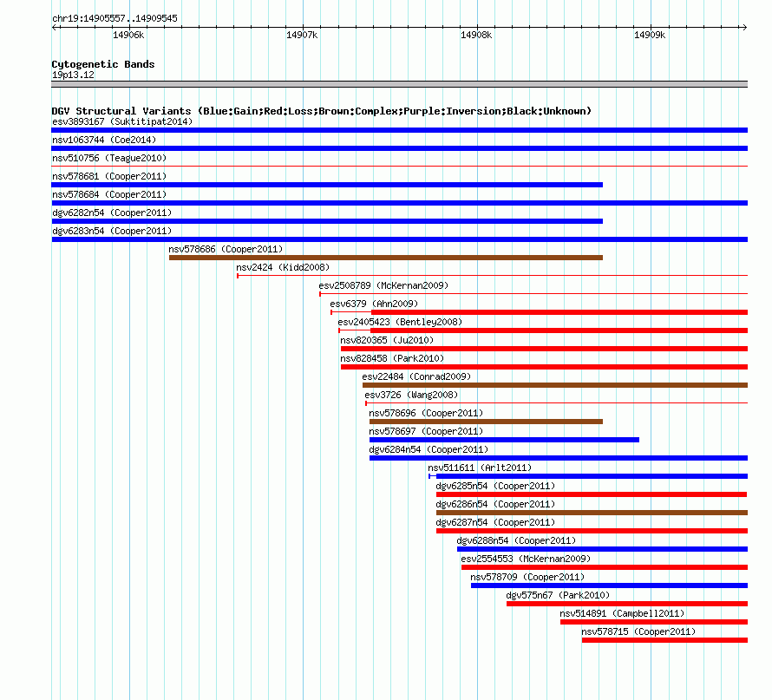Screen dimensions: 772x700
Task: Select the 19p13.12 cytogenetic band label
Action: click(x=73, y=75)
